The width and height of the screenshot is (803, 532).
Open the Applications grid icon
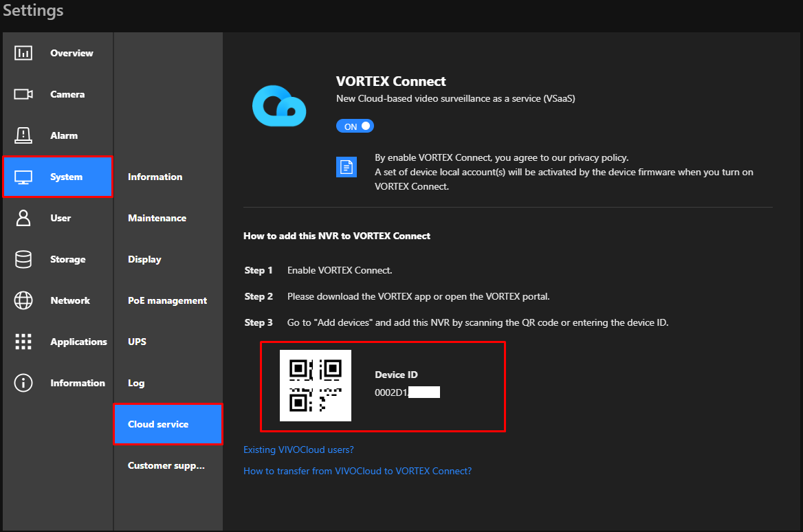[x=23, y=342]
